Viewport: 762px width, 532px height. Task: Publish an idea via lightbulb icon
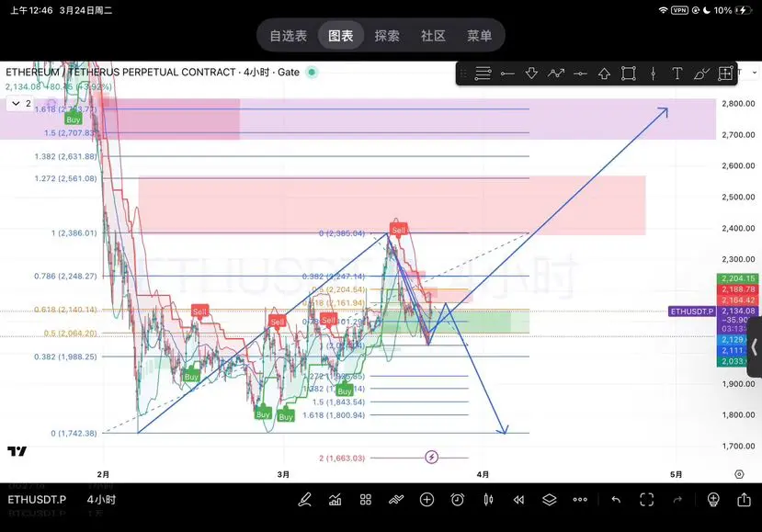[713, 500]
